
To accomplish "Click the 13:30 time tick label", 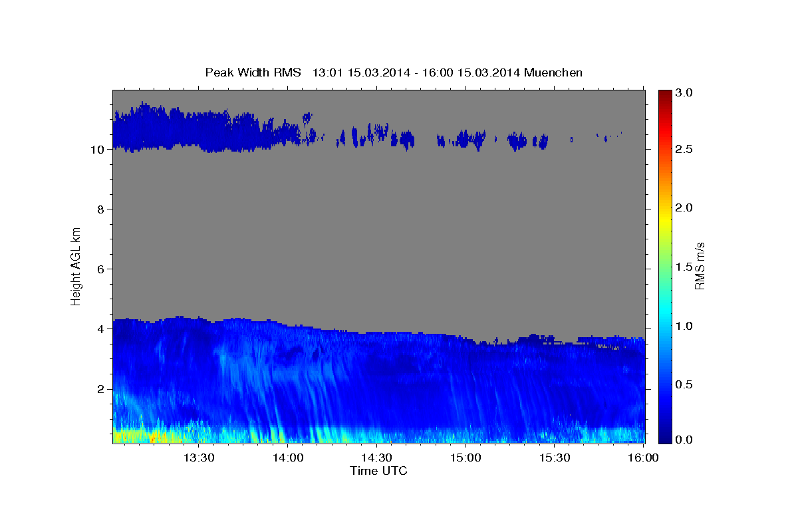I will tap(198, 458).
